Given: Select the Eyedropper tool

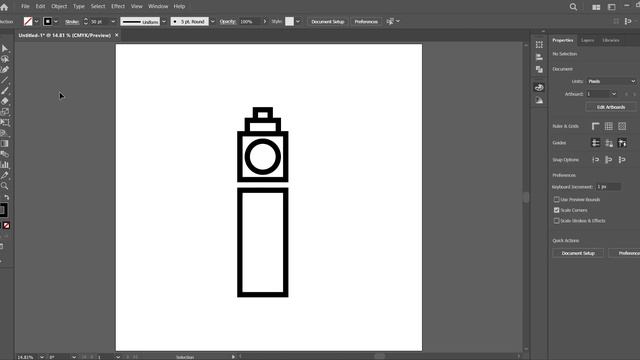Looking at the screenshot, I should 5,176.
